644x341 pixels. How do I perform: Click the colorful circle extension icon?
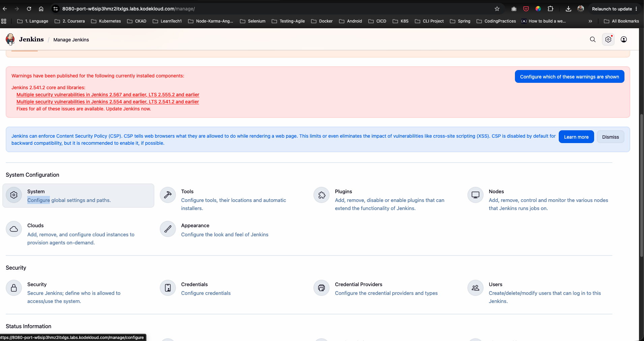538,9
